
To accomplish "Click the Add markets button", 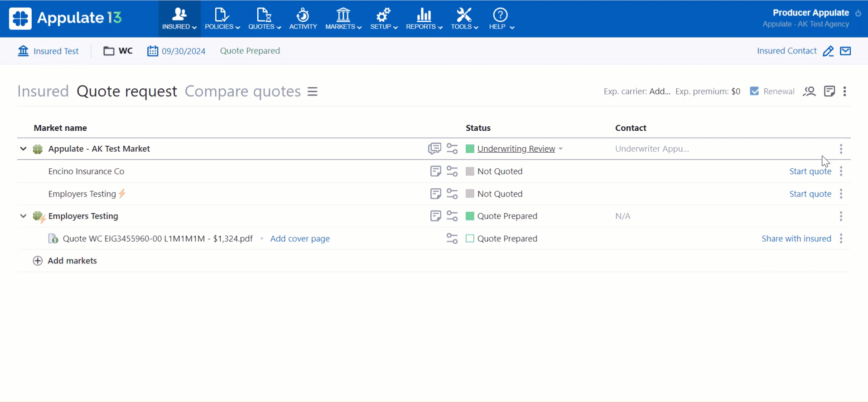I will coord(65,261).
